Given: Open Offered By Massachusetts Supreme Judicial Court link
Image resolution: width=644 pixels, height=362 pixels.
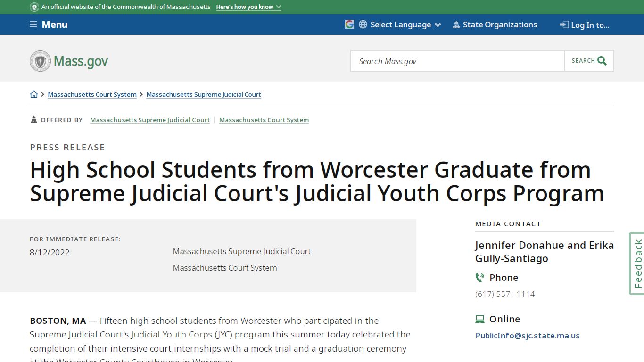Looking at the screenshot, I should click(150, 120).
